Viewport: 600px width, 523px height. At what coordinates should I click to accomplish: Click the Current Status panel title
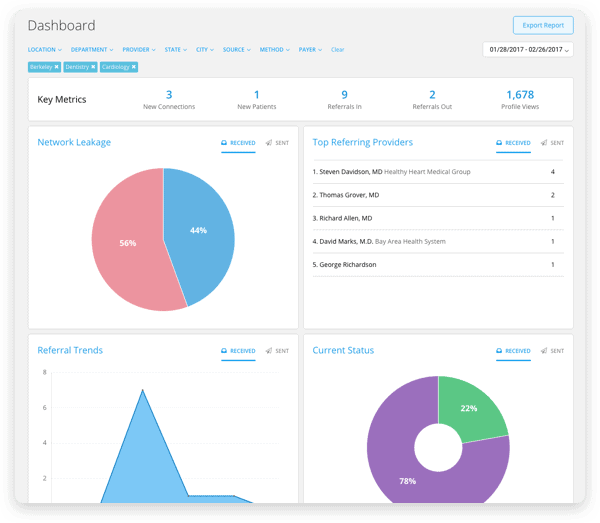pos(343,350)
